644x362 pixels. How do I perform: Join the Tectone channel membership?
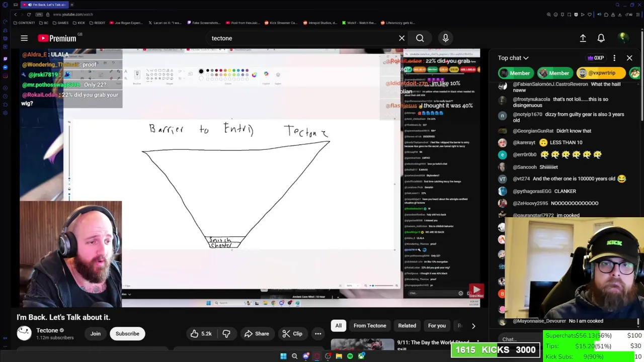coord(96,334)
